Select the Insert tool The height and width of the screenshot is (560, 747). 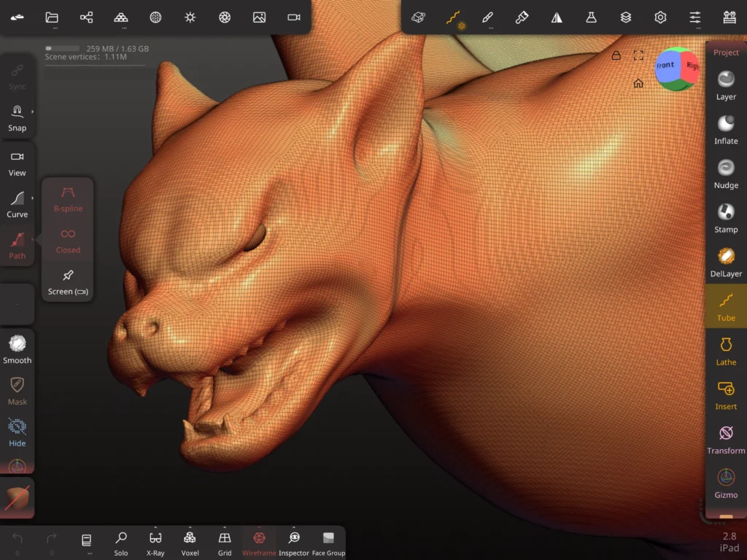(726, 396)
